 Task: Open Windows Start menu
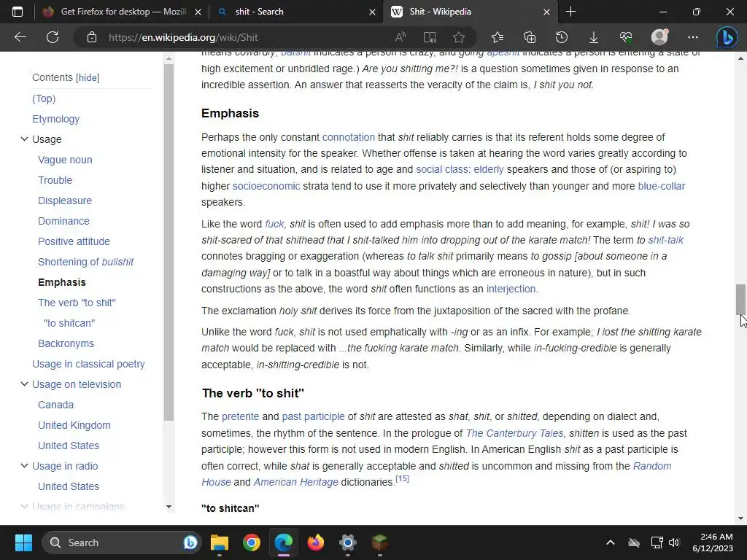pyautogui.click(x=23, y=542)
